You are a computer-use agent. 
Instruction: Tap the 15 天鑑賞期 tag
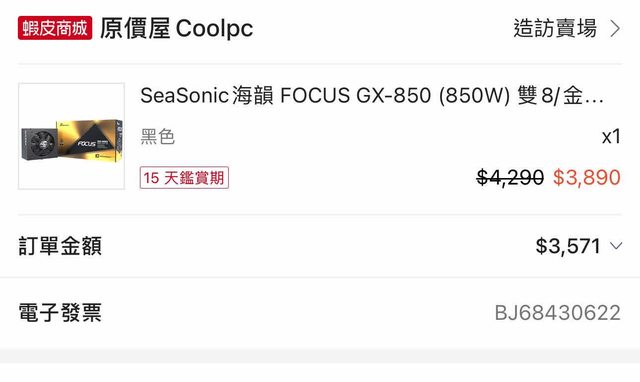(x=184, y=178)
